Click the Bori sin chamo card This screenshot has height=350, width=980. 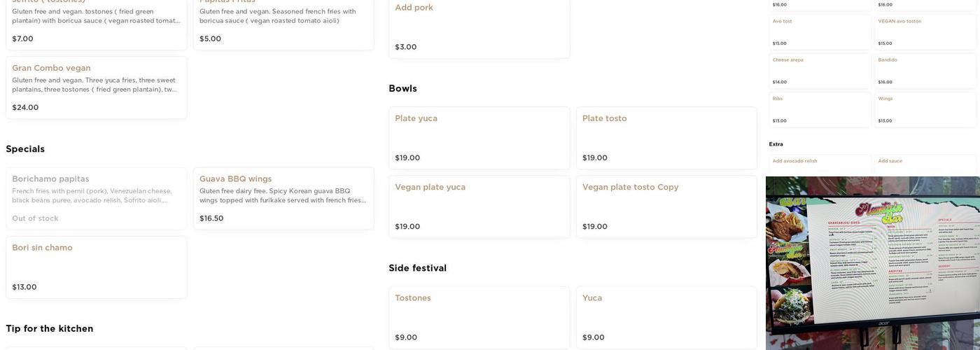[x=96, y=267]
